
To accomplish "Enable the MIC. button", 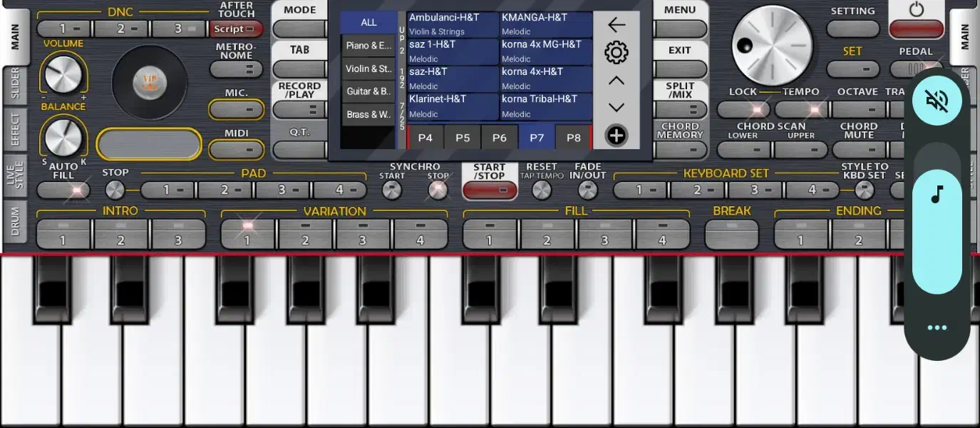I will [236, 110].
